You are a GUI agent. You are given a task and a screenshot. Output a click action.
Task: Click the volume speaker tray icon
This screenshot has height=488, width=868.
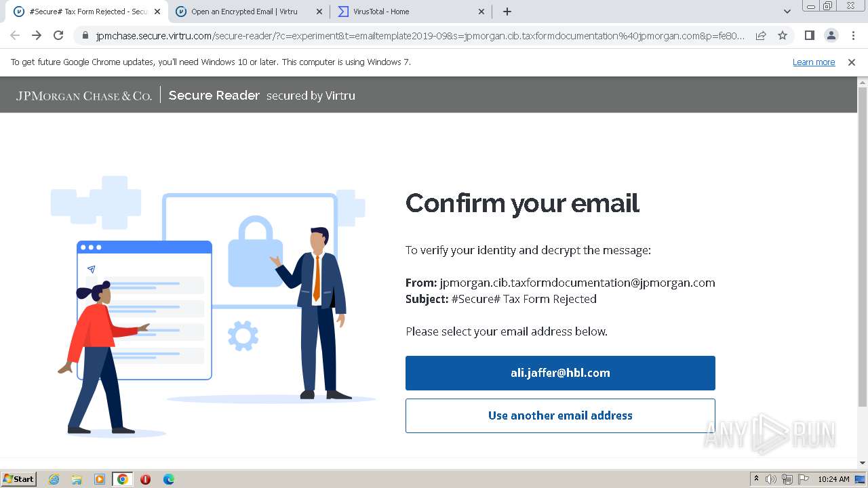pos(771,479)
